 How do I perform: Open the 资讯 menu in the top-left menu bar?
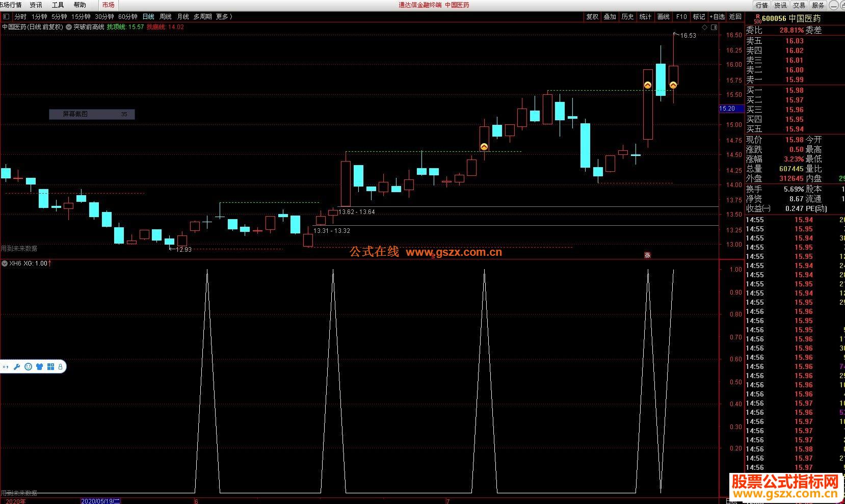click(36, 5)
